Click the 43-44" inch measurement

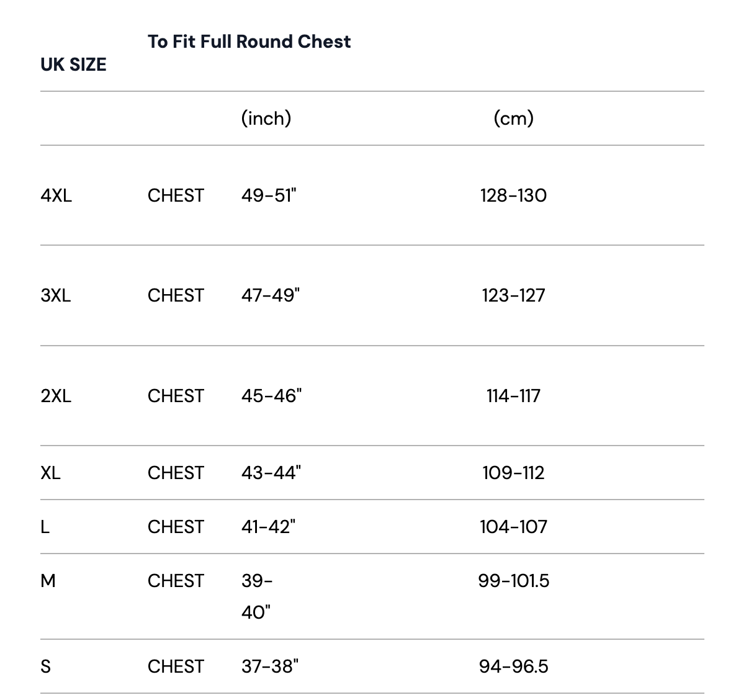(x=271, y=473)
